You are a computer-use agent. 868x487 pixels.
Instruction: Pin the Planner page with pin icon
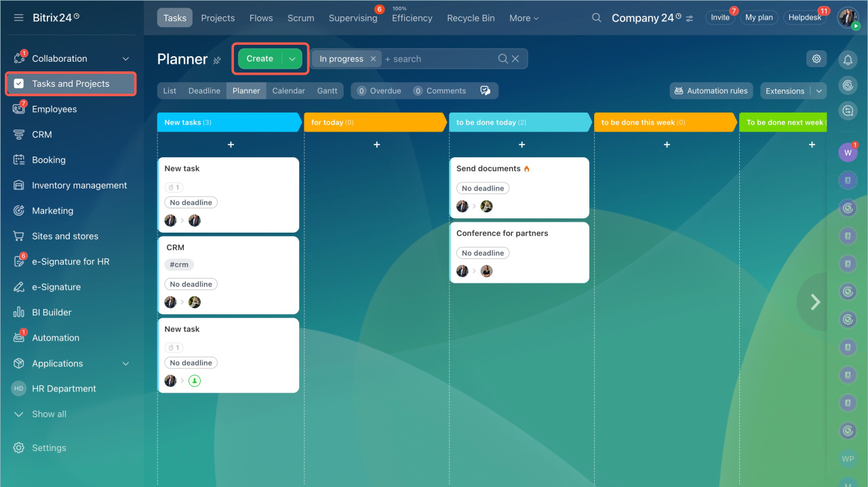(x=217, y=60)
